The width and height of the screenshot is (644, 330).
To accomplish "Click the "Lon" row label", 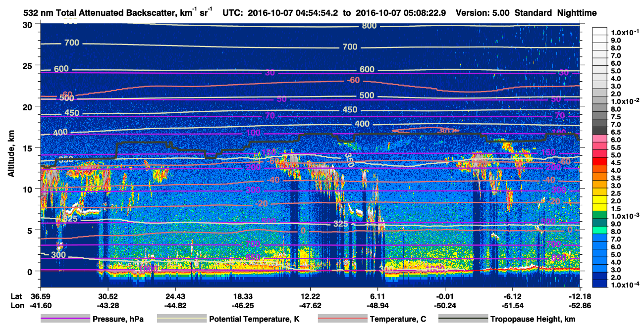I will point(16,305).
